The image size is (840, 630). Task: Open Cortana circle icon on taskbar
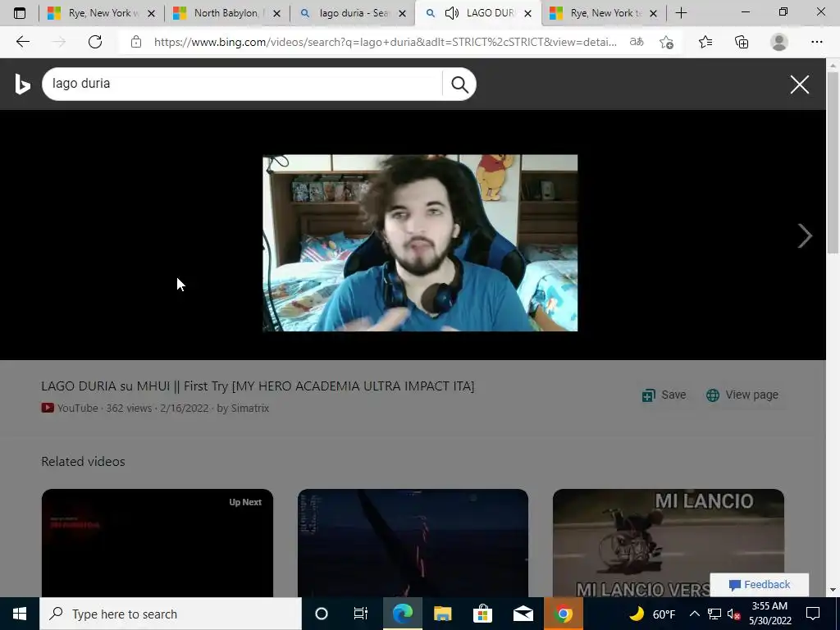point(321,614)
